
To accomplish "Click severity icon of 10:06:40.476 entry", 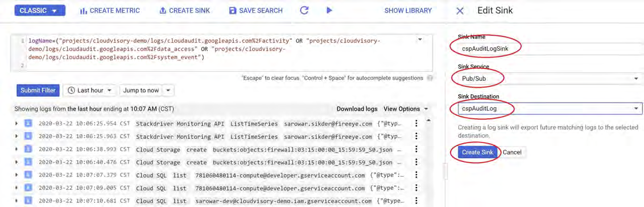I will pyautogui.click(x=28, y=163).
